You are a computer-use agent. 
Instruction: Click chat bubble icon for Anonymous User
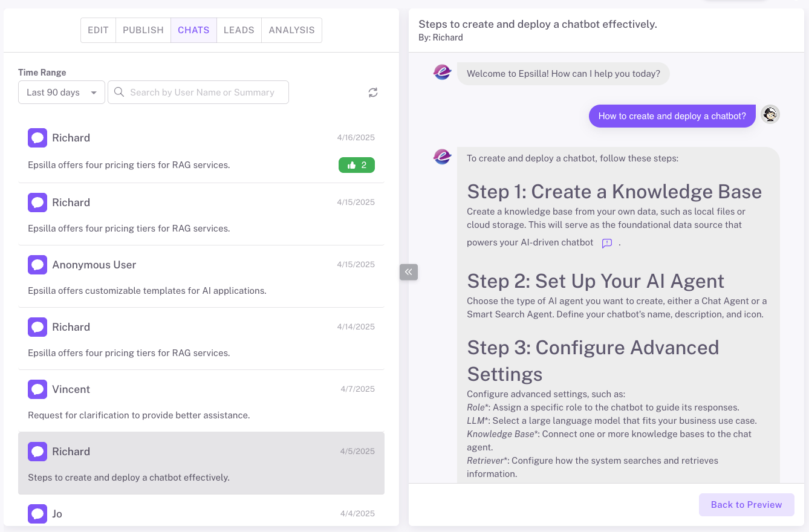tap(37, 265)
